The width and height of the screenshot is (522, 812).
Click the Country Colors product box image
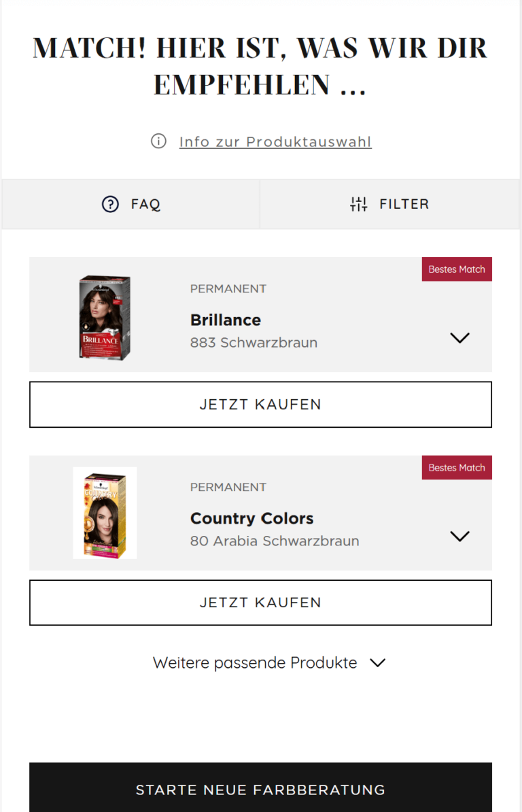click(x=105, y=513)
